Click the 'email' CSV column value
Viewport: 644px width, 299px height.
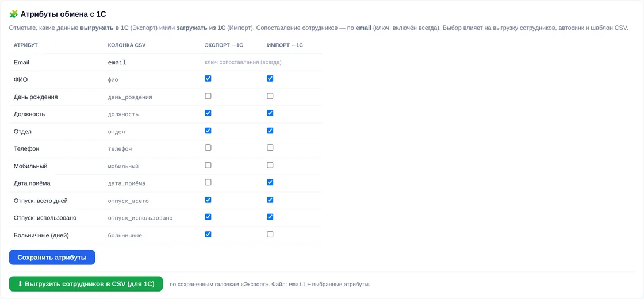(x=117, y=63)
